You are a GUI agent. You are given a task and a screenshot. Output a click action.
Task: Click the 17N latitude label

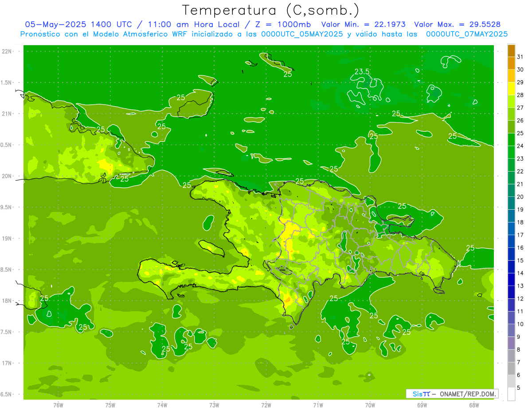8,363
